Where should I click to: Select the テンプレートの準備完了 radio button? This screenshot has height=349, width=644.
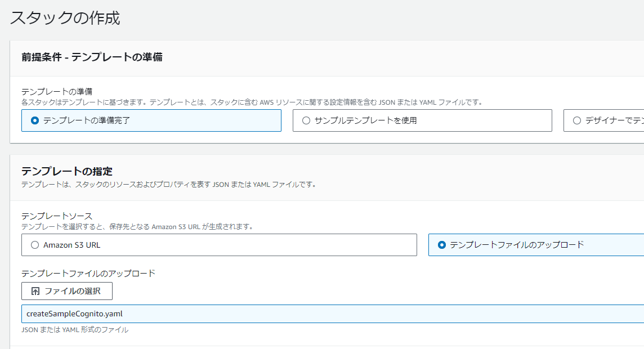tap(35, 120)
